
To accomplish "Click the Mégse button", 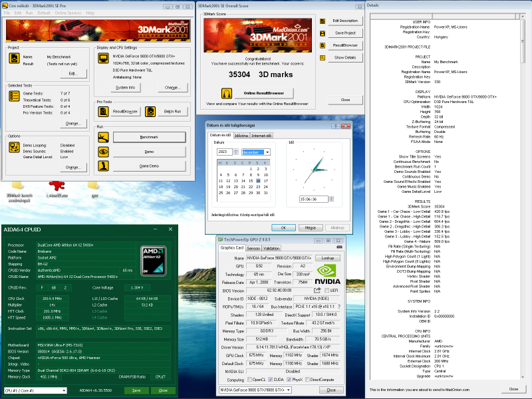I will click(311, 227).
